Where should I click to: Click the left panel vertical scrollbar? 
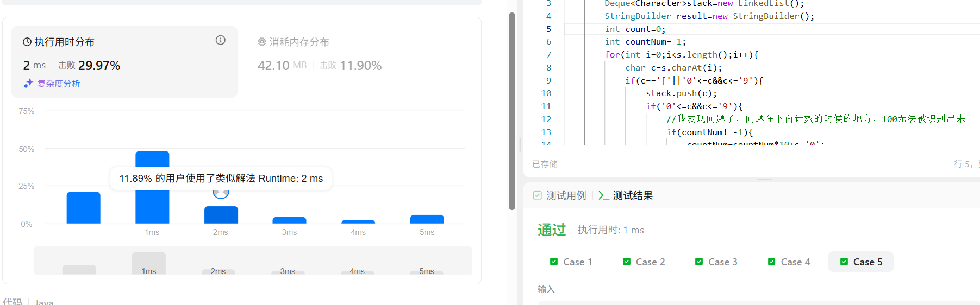click(x=512, y=111)
